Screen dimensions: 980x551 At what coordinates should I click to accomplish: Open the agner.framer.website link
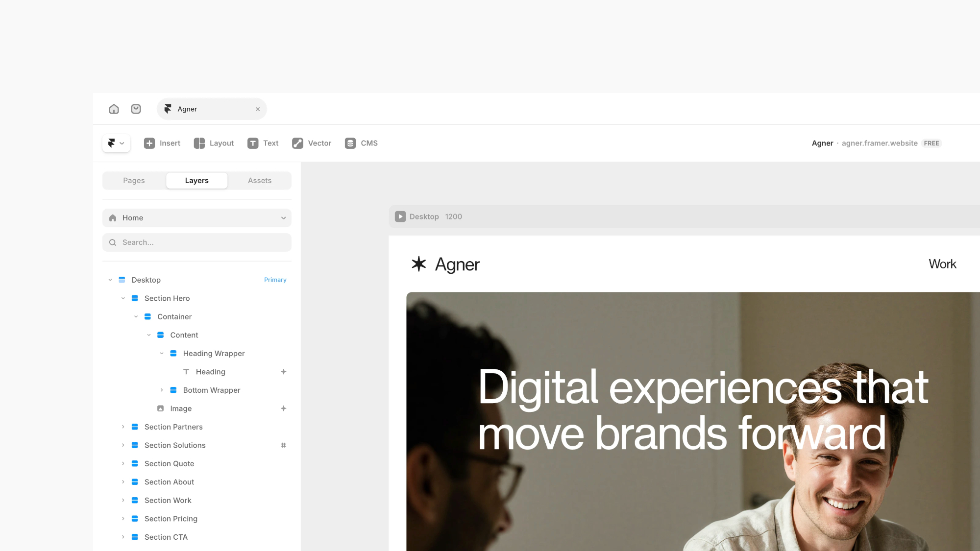pyautogui.click(x=880, y=143)
